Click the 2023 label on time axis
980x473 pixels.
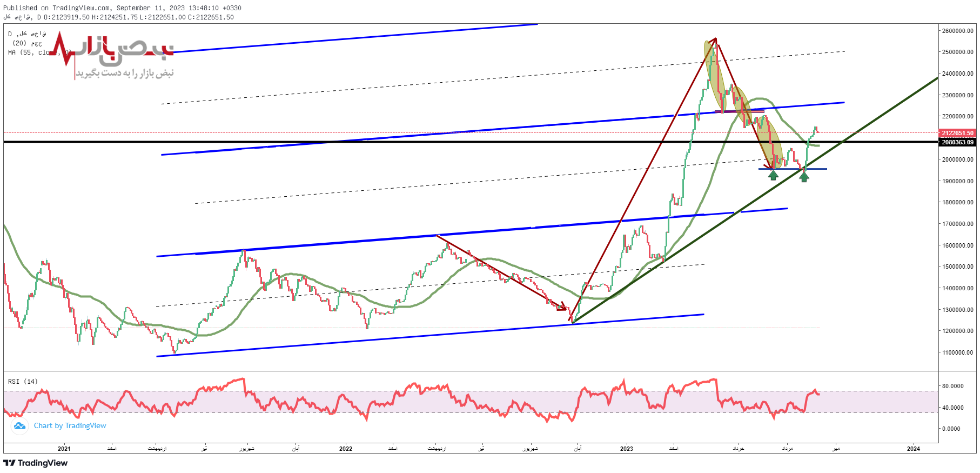click(627, 449)
